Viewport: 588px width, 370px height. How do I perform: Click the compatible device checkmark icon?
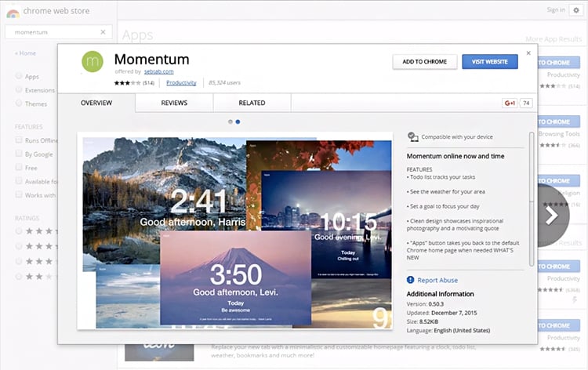[x=412, y=137]
